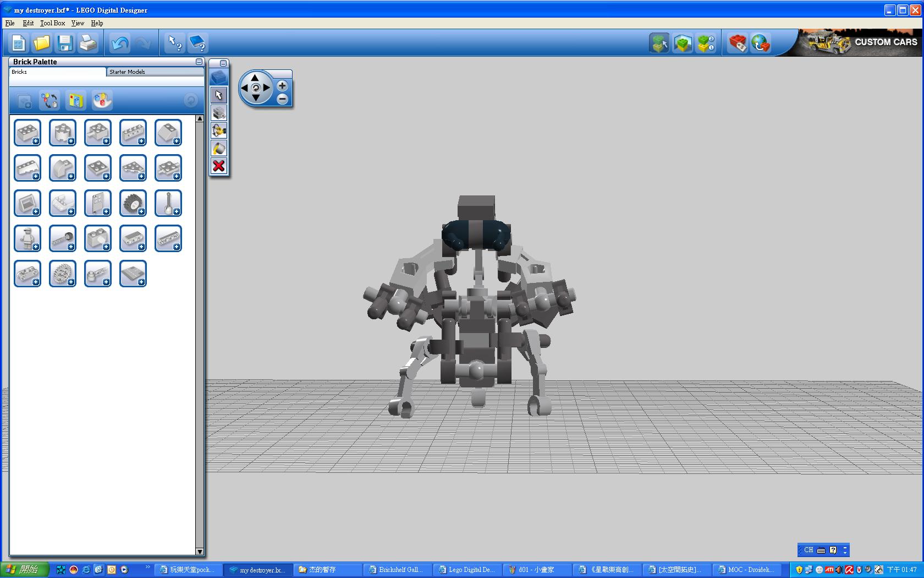Toggle the box-set filter icon in palette

(x=76, y=101)
